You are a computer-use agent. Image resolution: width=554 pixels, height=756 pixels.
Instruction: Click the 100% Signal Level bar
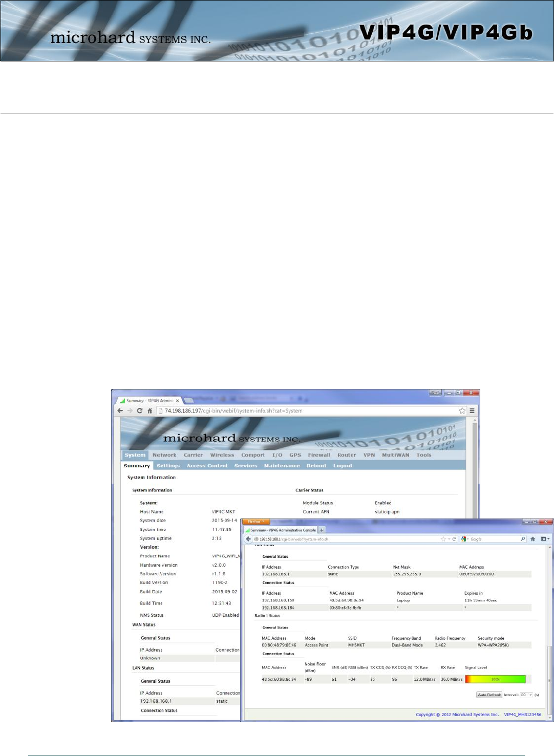click(495, 679)
